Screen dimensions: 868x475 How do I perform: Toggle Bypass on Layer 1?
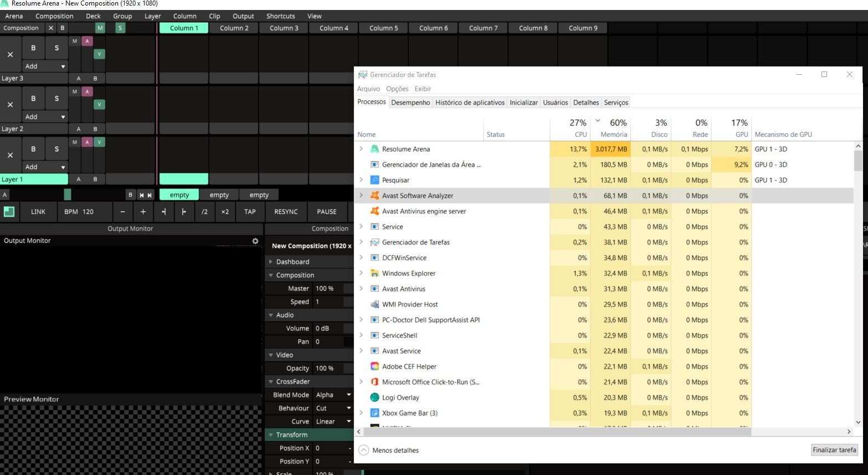click(33, 149)
